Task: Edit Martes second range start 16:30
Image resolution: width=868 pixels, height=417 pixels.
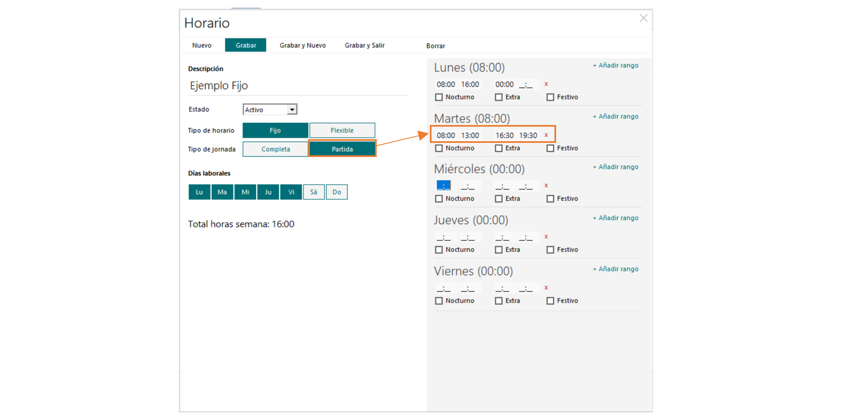Action: click(x=505, y=135)
